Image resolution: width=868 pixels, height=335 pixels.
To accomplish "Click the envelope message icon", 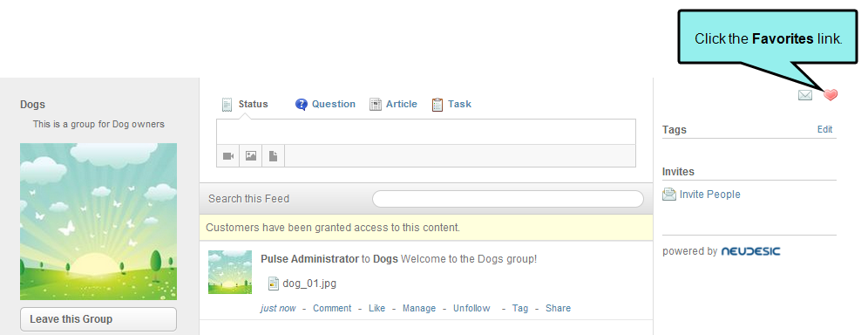I will click(805, 95).
